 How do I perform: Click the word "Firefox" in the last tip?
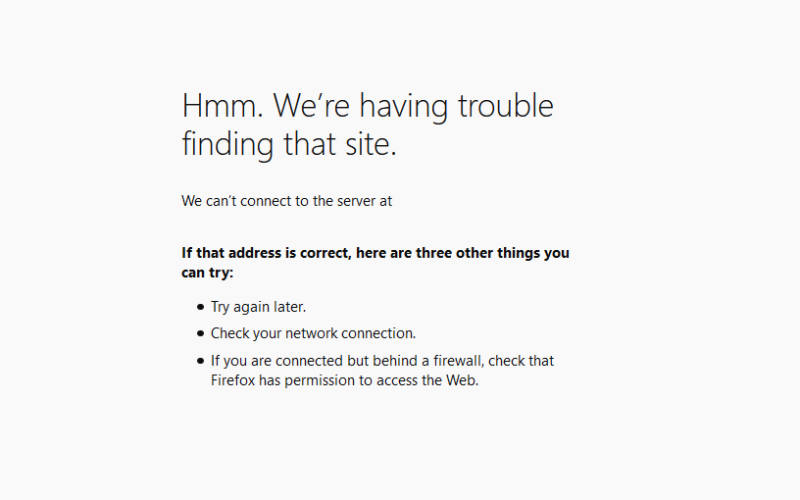pos(233,380)
